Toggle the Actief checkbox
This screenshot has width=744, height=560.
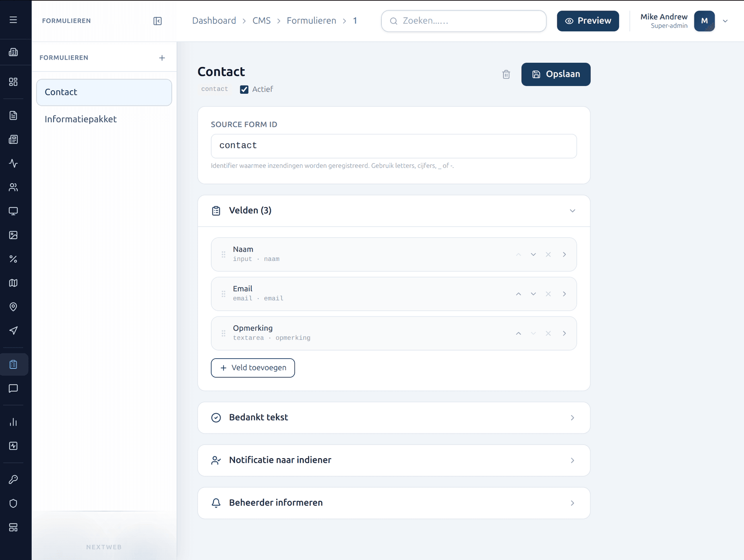[x=244, y=89]
